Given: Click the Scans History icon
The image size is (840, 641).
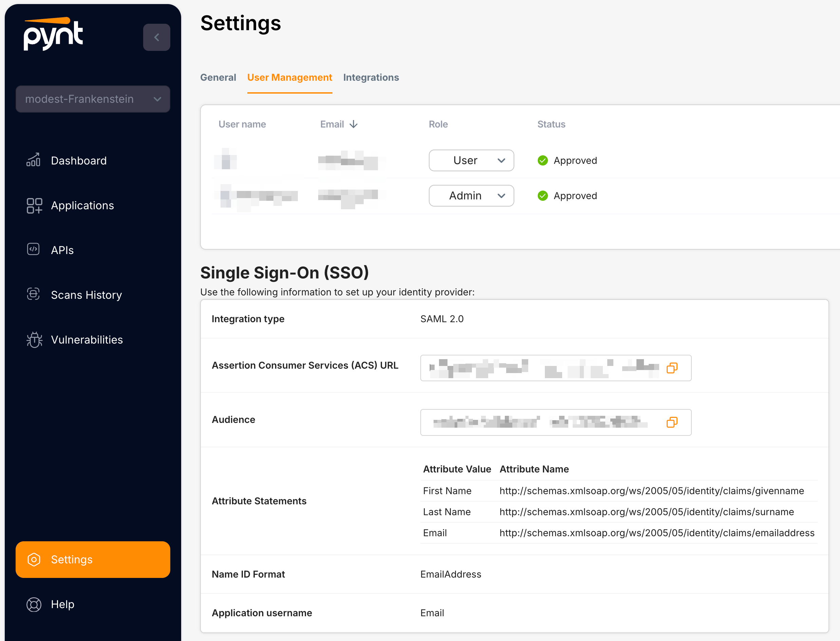Looking at the screenshot, I should (34, 294).
